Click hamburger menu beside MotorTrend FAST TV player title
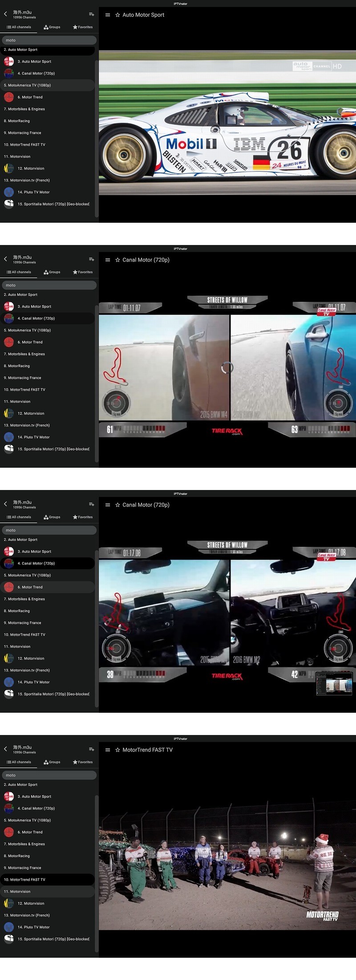The height and width of the screenshot is (980, 356). click(x=107, y=750)
